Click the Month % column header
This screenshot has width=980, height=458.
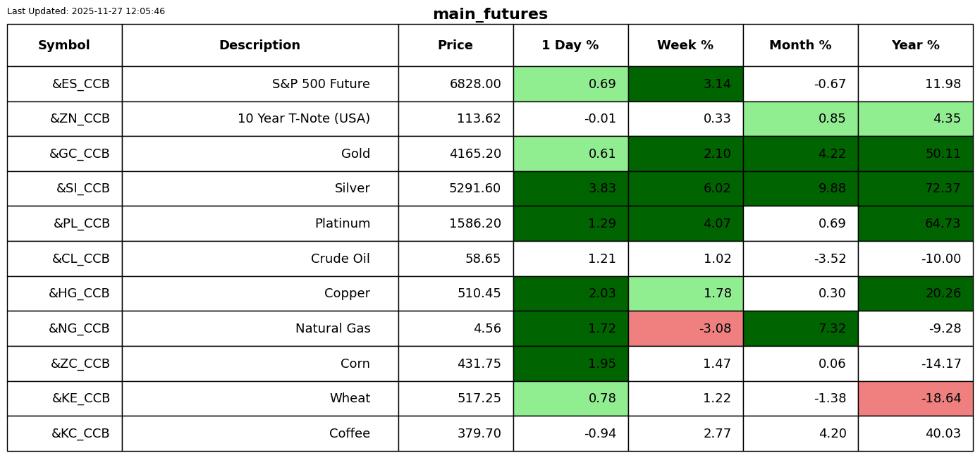(x=800, y=45)
